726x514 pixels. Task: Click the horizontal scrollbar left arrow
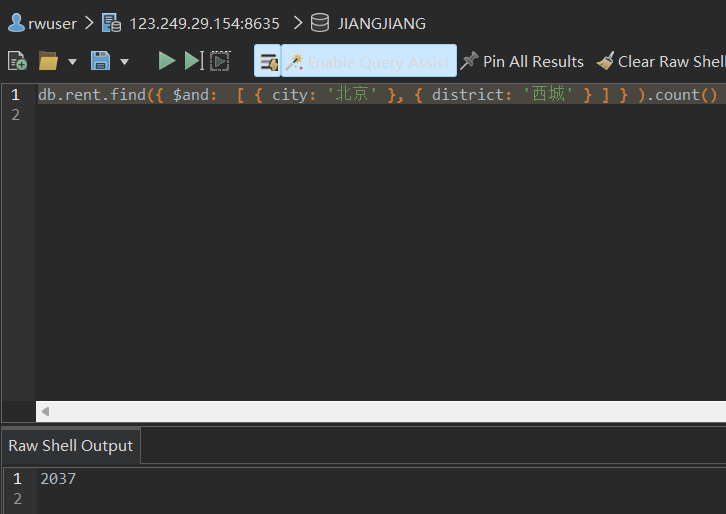[x=45, y=411]
